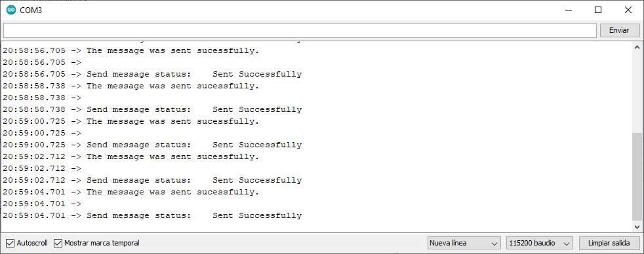Close the COM3 serial monitor window
644x254 pixels.
coord(628,10)
